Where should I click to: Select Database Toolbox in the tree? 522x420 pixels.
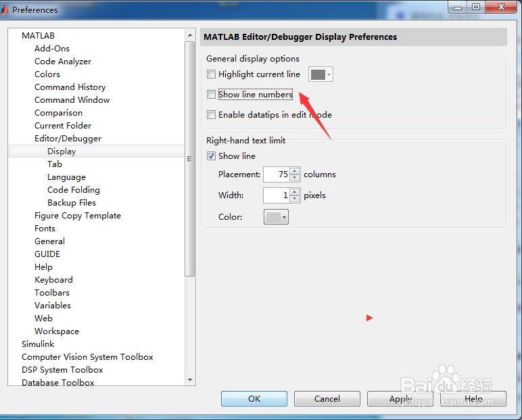[58, 382]
